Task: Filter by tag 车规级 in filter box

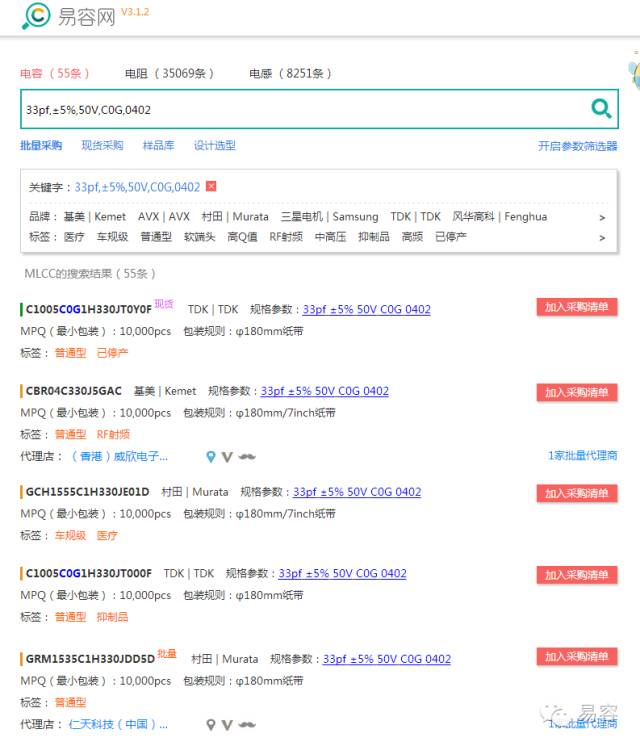Action: pos(112,236)
